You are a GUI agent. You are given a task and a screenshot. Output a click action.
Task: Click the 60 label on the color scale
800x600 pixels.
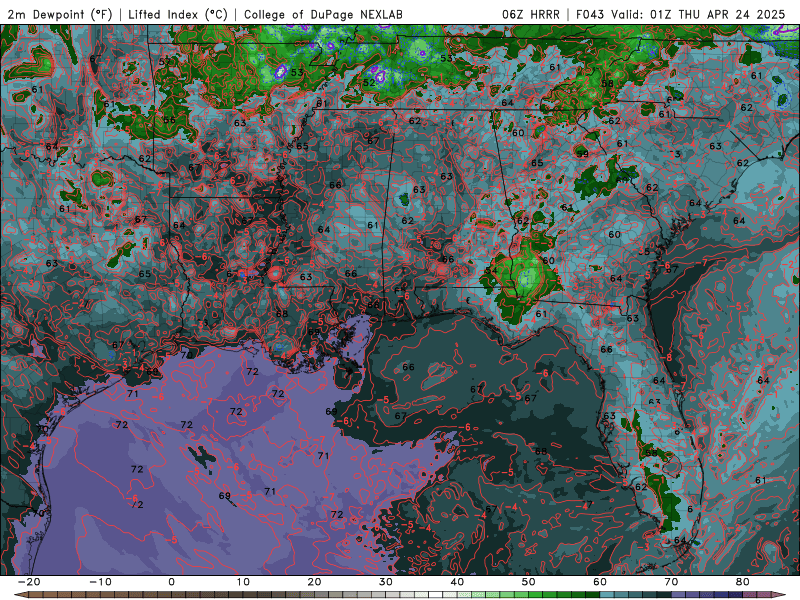[x=600, y=582]
